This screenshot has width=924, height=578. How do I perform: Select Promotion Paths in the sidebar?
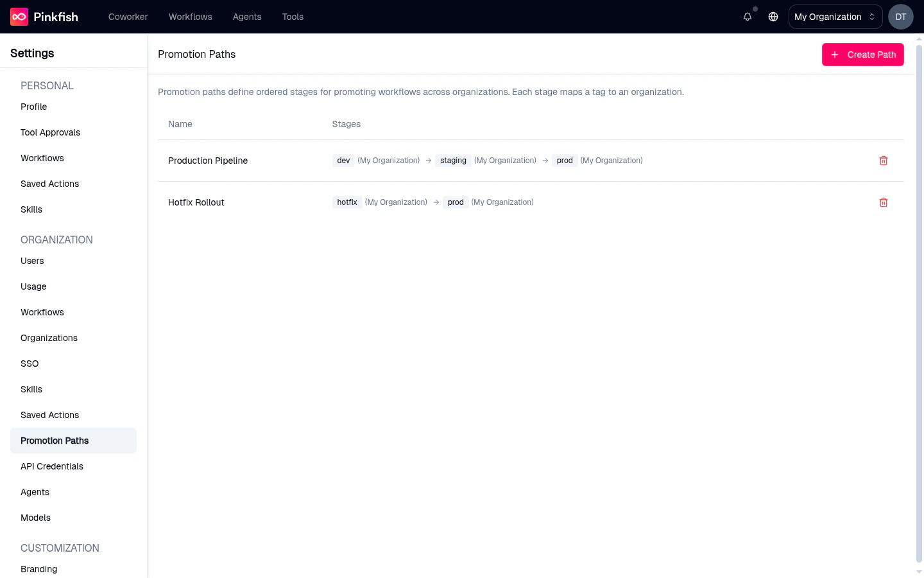tap(55, 441)
